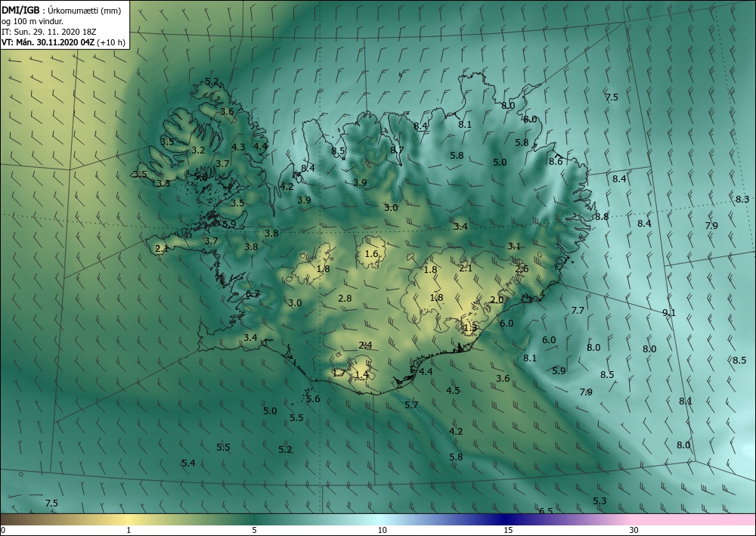Click the color scale label 5

(254, 530)
